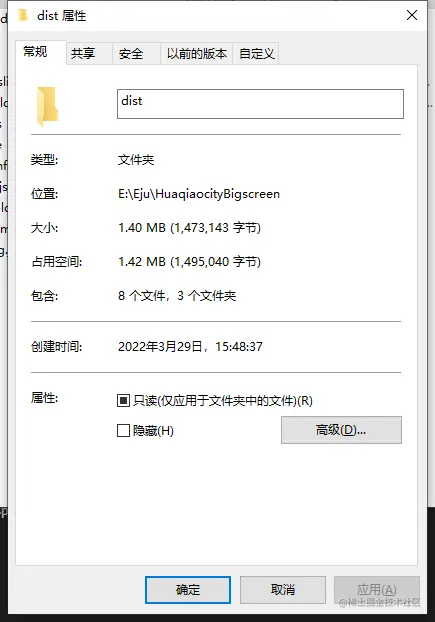
Task: Toggle the 只读 read-only checkbox
Action: tap(123, 401)
